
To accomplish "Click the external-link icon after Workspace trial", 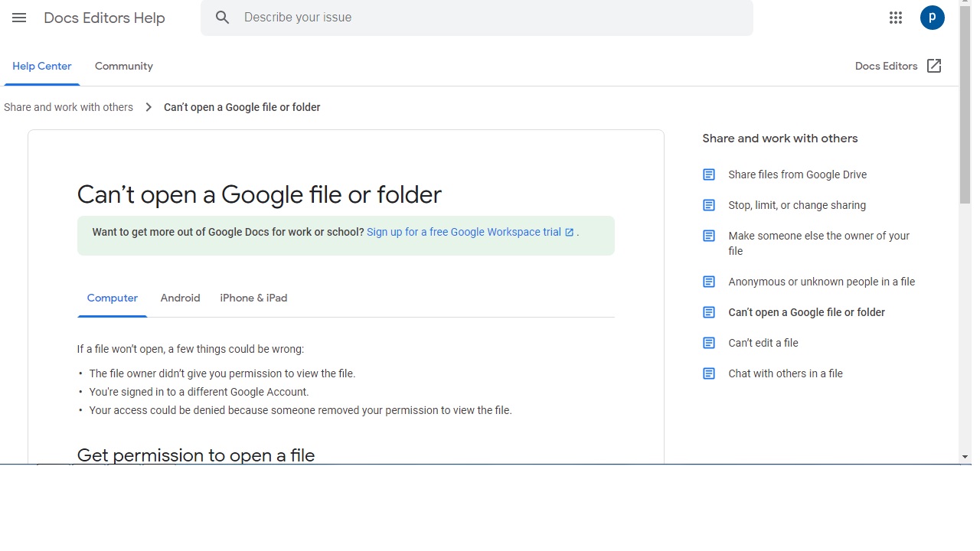I will (x=569, y=233).
